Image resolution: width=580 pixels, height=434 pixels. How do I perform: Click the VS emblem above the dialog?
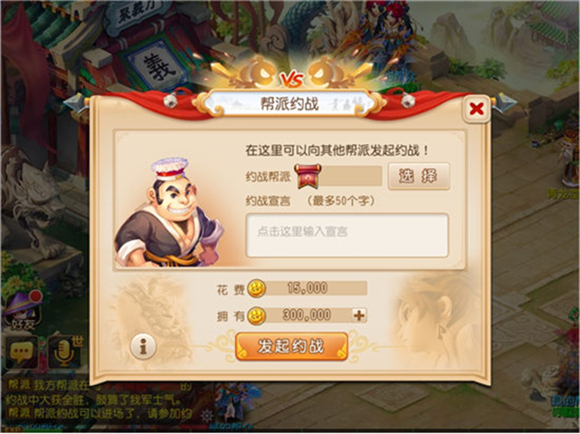(x=292, y=78)
